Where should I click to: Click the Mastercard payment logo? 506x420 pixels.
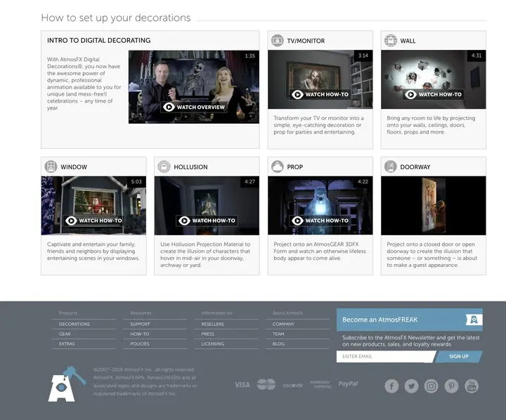pos(266,384)
